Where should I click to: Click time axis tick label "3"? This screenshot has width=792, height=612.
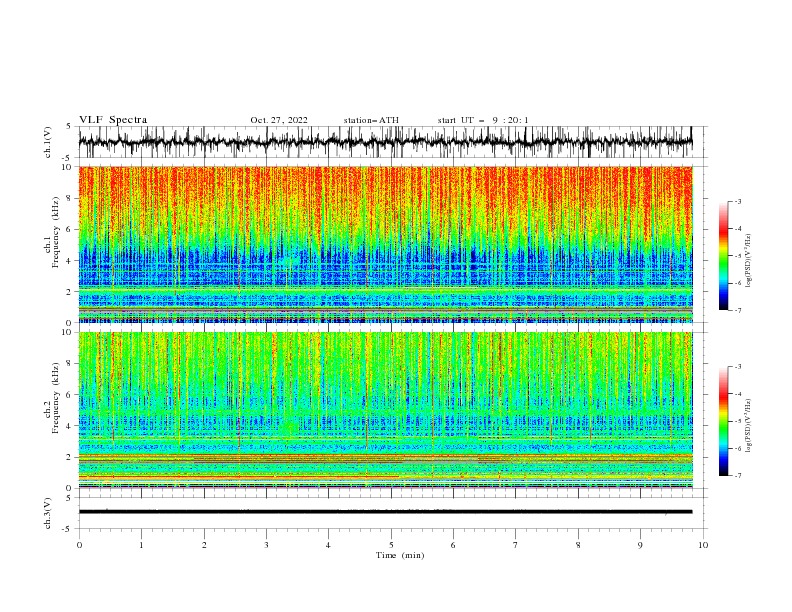266,545
